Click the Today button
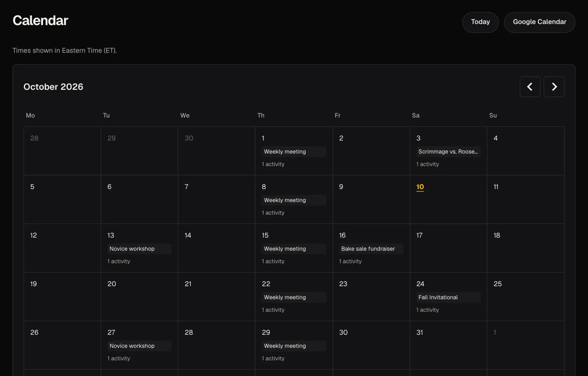588x376 pixels. [480, 22]
